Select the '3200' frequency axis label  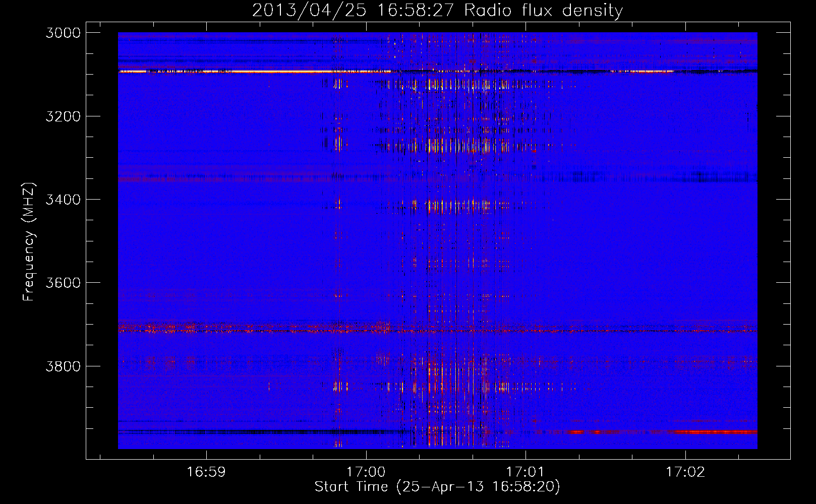[63, 116]
